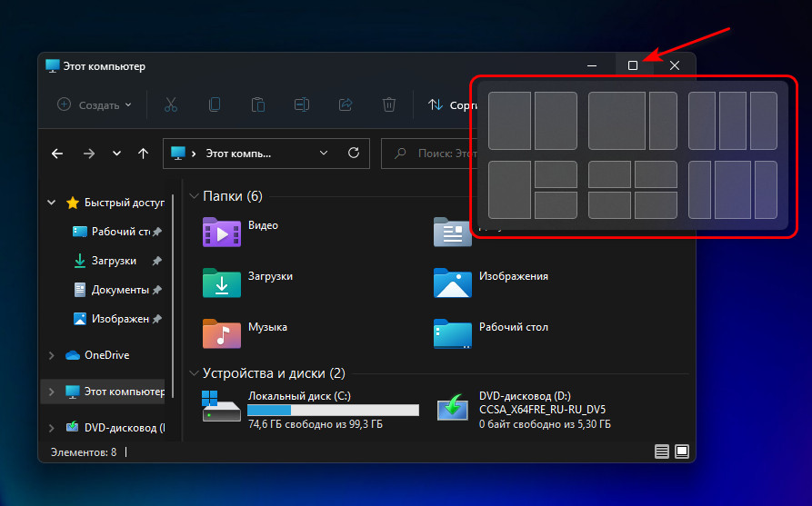
Task: Select the Музыка folder icon
Action: pos(222,333)
